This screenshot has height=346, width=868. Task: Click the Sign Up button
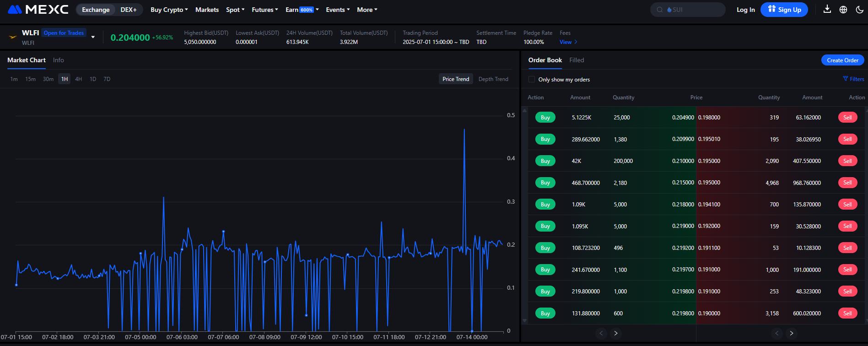click(x=784, y=10)
